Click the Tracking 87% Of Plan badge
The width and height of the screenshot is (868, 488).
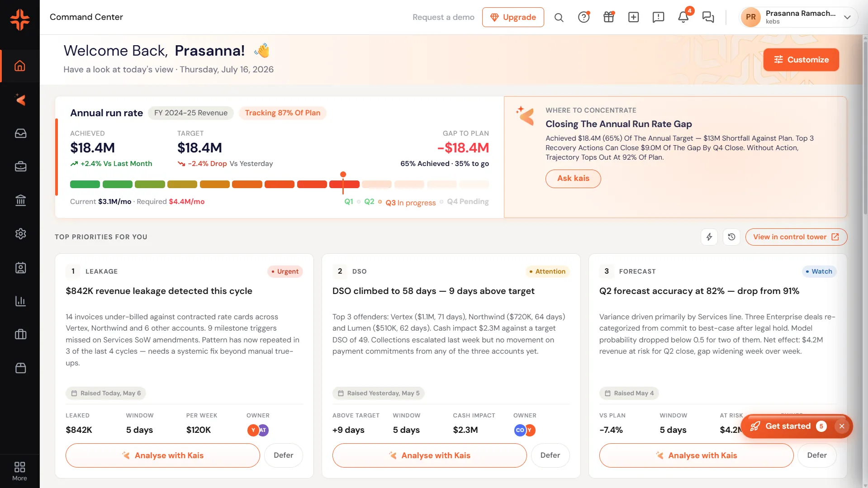(x=283, y=113)
